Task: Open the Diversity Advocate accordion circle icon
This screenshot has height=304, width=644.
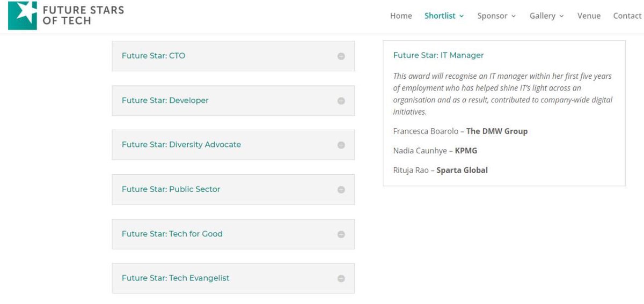Action: (x=341, y=145)
